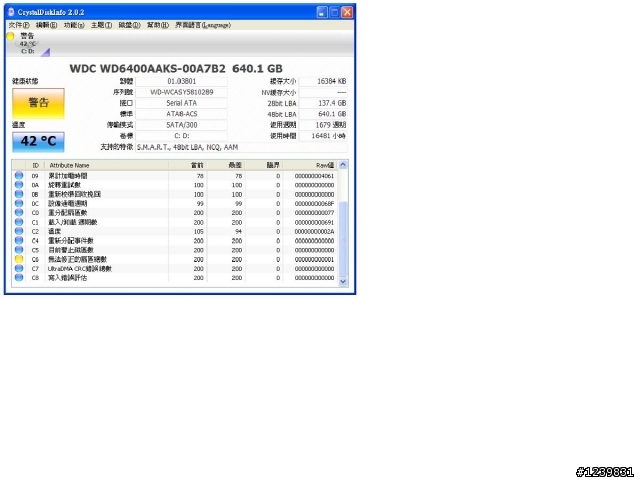Select the yellow warning dot for attribute C6
640x480 pixels.
19,259
